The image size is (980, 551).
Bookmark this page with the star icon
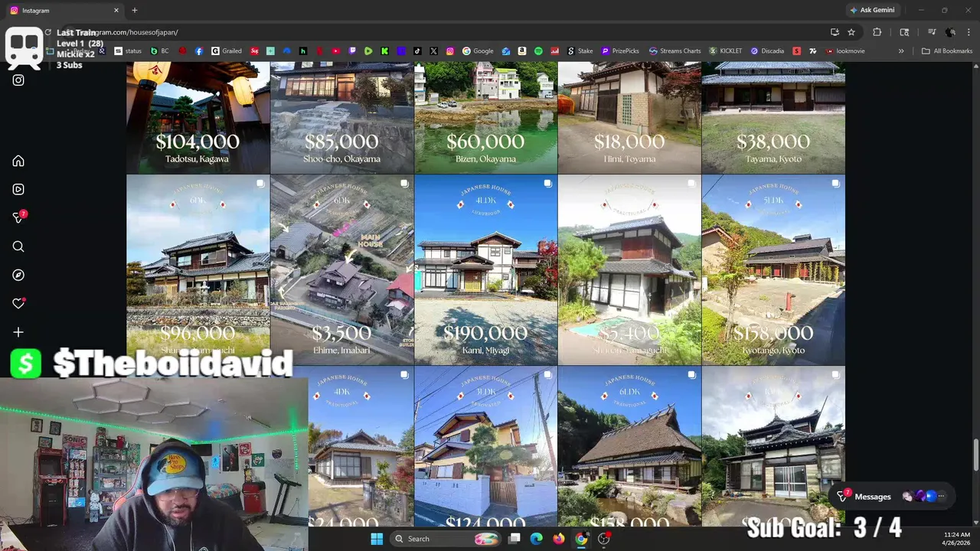coord(851,32)
